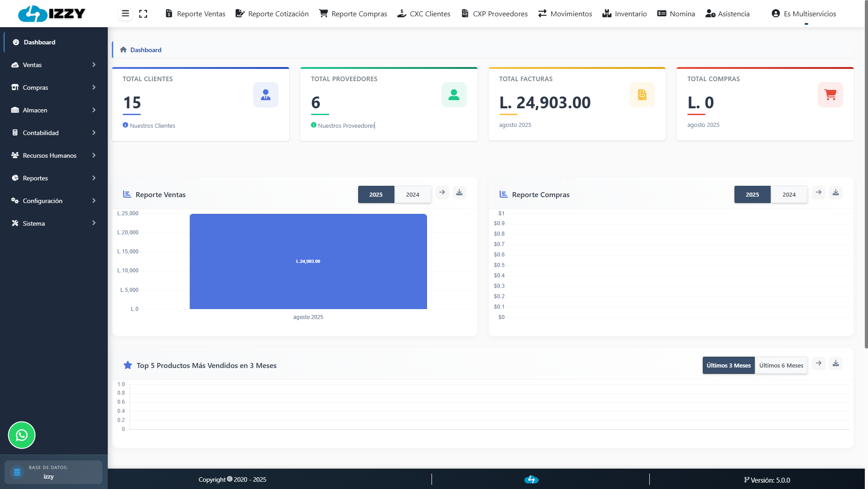Click the green WhatsApp chat icon

click(x=22, y=435)
